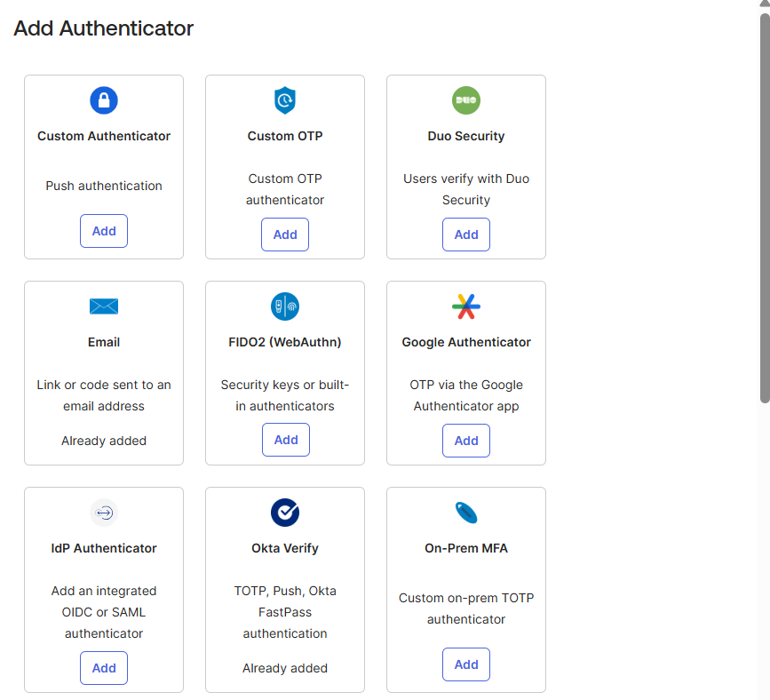Click the Email card title

point(104,342)
